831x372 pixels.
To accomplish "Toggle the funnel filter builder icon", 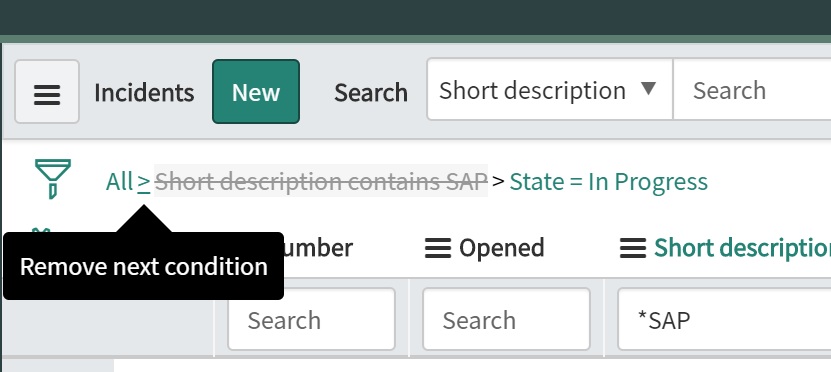I will [52, 179].
